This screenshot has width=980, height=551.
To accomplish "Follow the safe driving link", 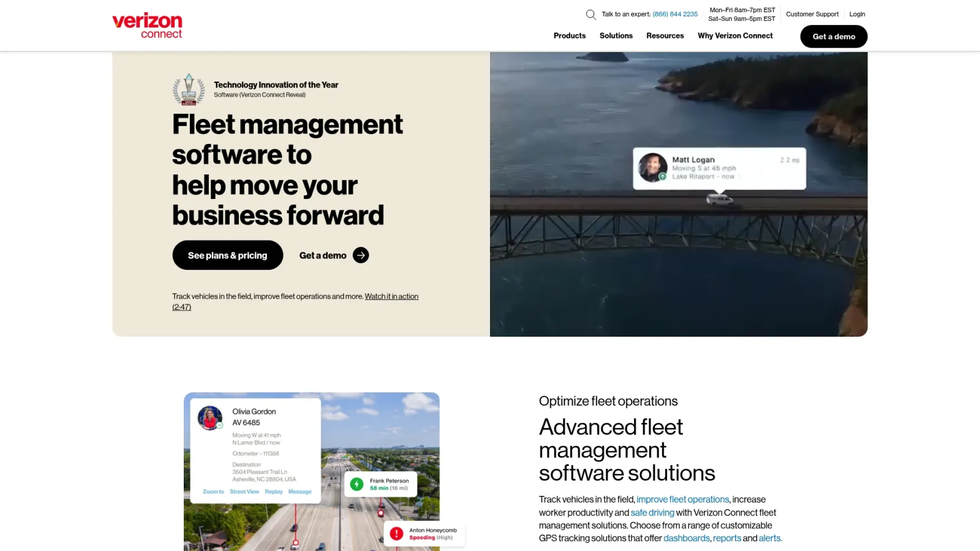I will (652, 512).
